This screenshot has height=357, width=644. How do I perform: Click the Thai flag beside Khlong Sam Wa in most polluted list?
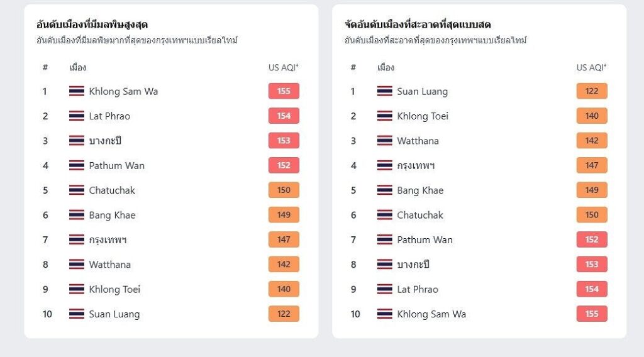tap(77, 91)
